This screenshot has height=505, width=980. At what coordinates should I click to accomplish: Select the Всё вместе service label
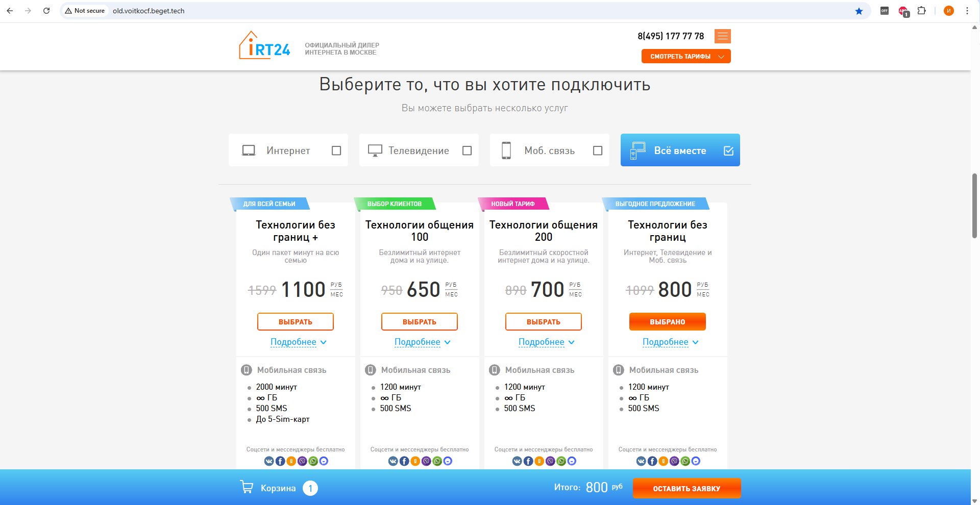point(680,150)
